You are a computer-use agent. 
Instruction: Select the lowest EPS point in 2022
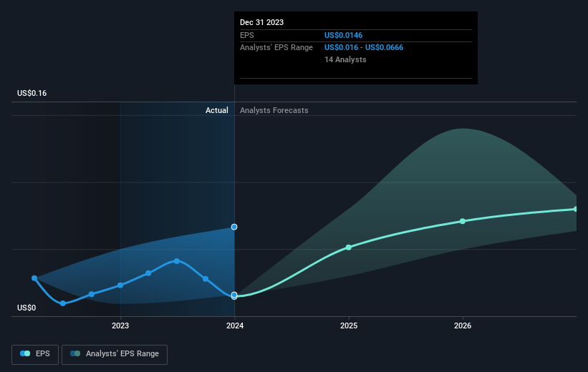[63, 303]
